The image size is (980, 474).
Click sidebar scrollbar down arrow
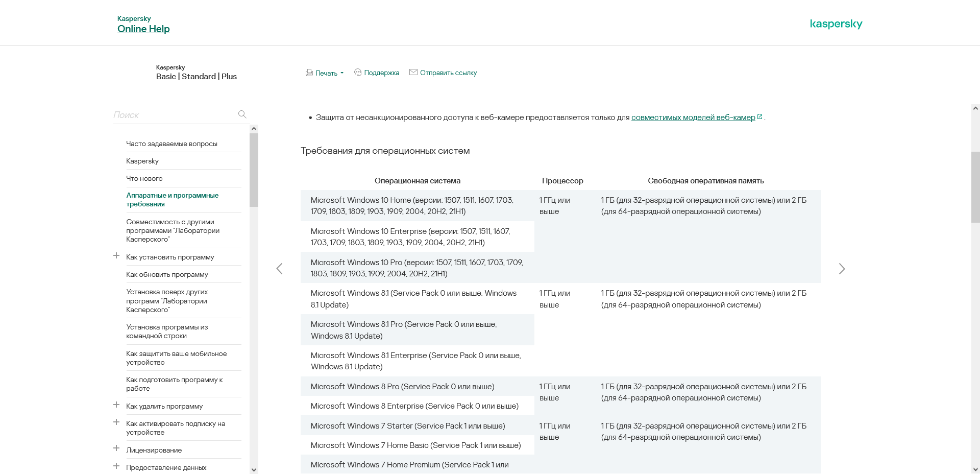[254, 470]
